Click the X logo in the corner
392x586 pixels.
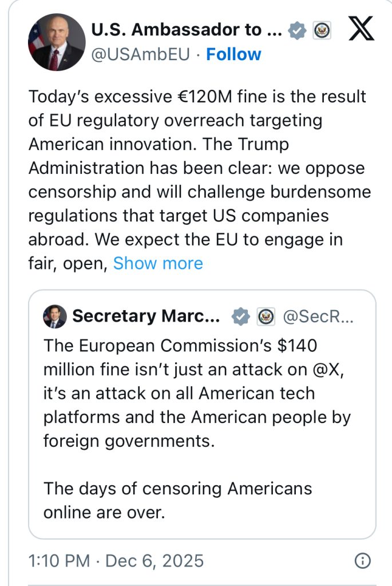point(361,30)
